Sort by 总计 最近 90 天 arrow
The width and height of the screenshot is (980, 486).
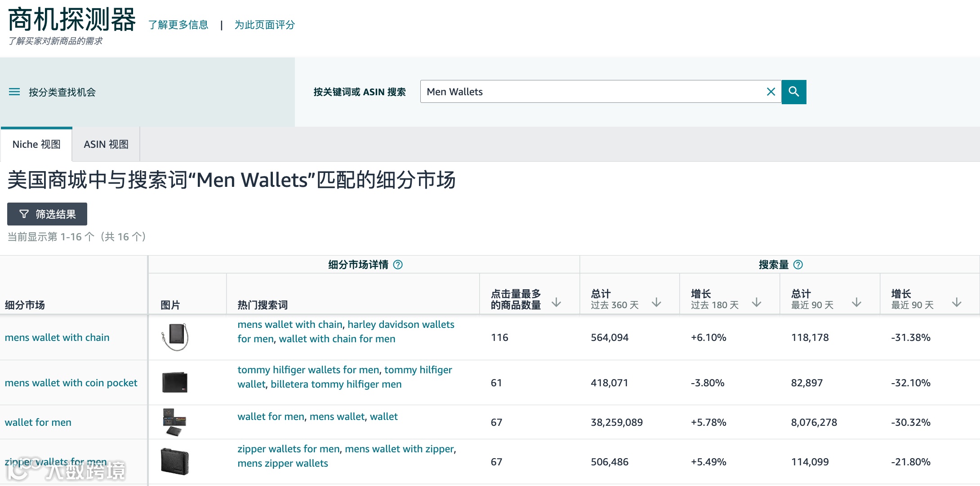[x=856, y=302]
